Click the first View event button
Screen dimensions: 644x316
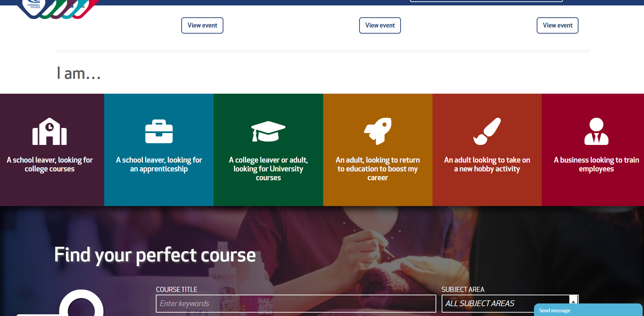(202, 25)
